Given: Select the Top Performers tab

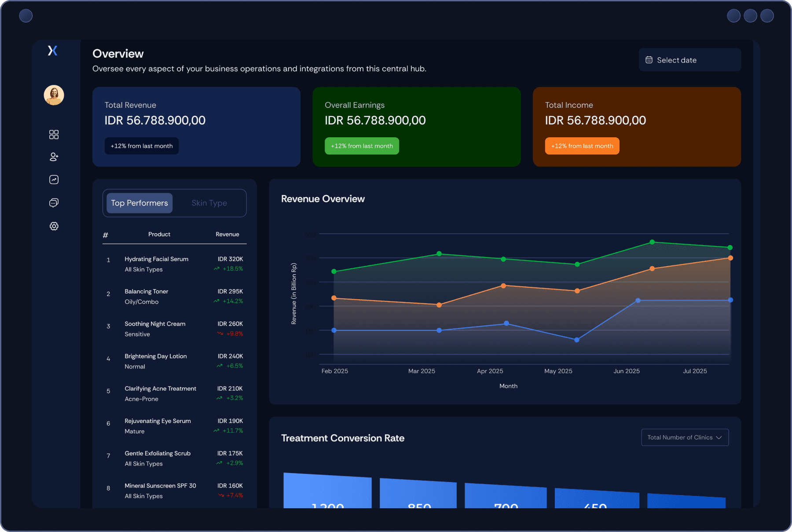Looking at the screenshot, I should click(139, 203).
